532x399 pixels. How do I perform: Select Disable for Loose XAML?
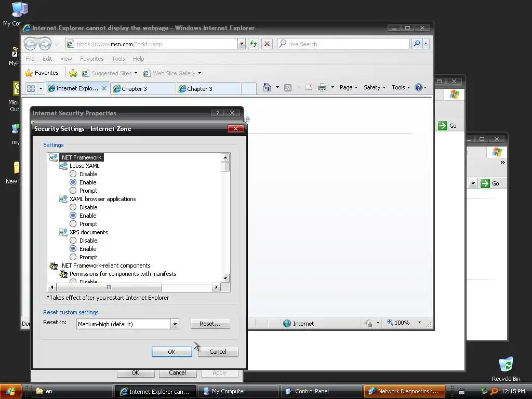pyautogui.click(x=73, y=174)
